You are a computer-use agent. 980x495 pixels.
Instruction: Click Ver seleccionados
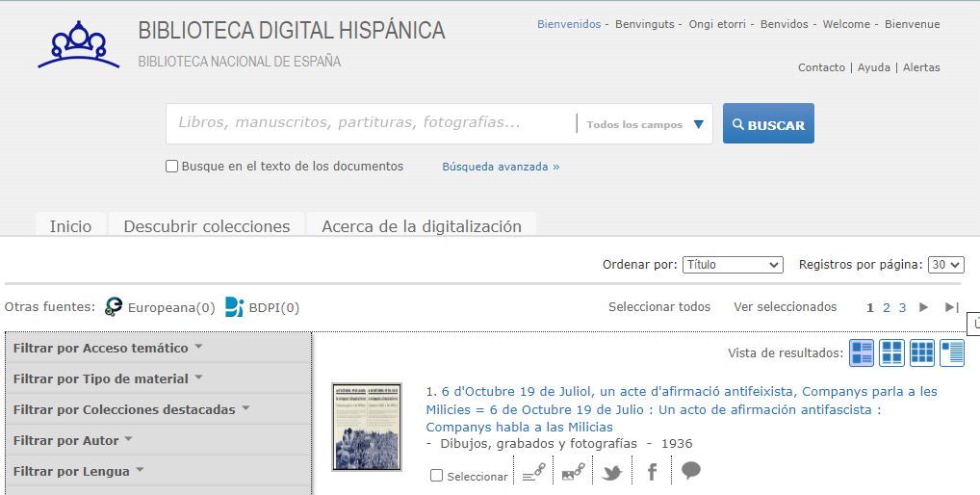click(785, 307)
